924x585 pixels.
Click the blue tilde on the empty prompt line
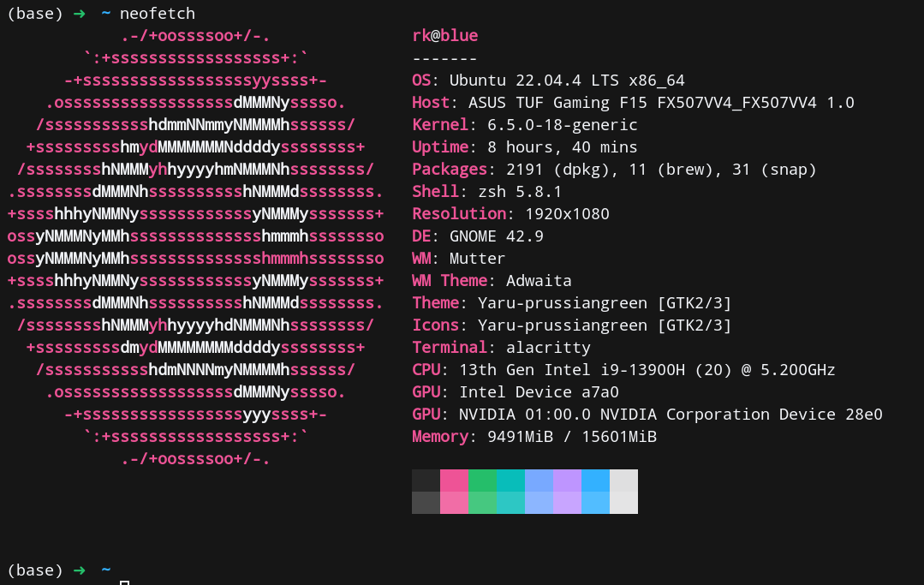pos(106,570)
